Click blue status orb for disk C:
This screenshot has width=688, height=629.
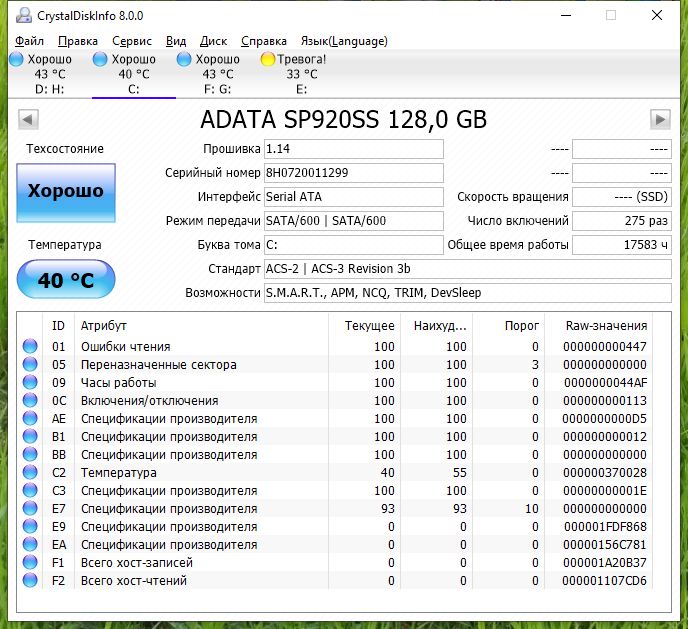[100, 60]
